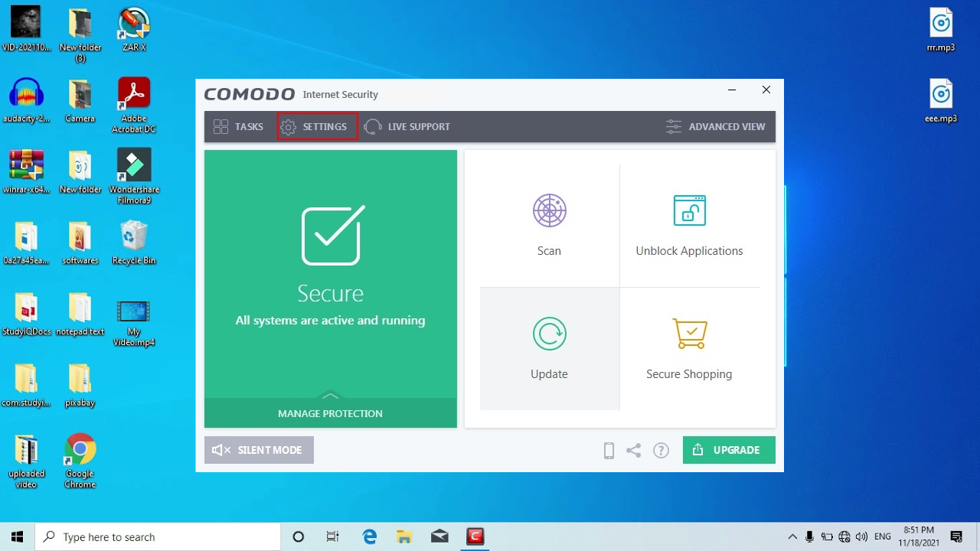
Task: Select the Recycle Bin icon
Action: coord(134,243)
